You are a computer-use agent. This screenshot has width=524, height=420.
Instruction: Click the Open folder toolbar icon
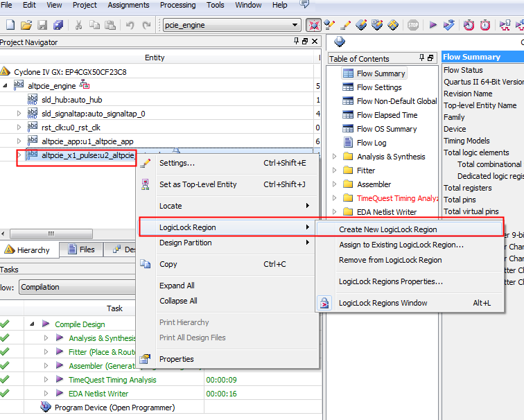pyautogui.click(x=26, y=25)
